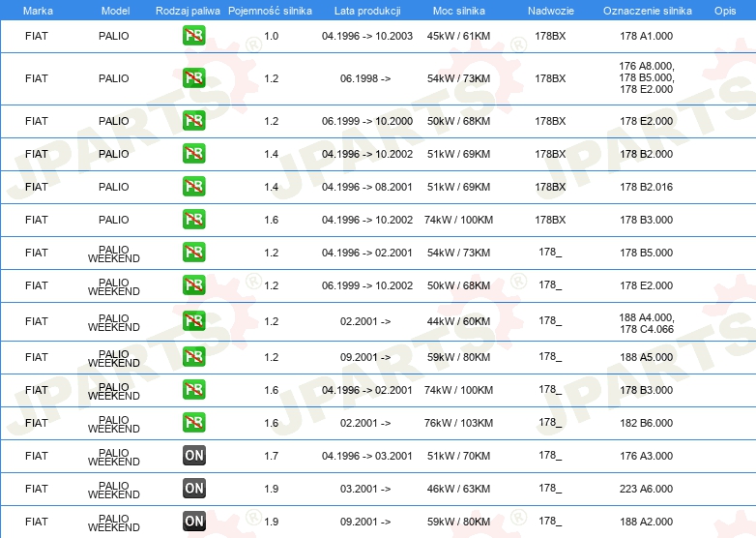Click PALIO WEEKEND in the 176 A3.000 row
Screen dimensions: 756x538
point(114,457)
